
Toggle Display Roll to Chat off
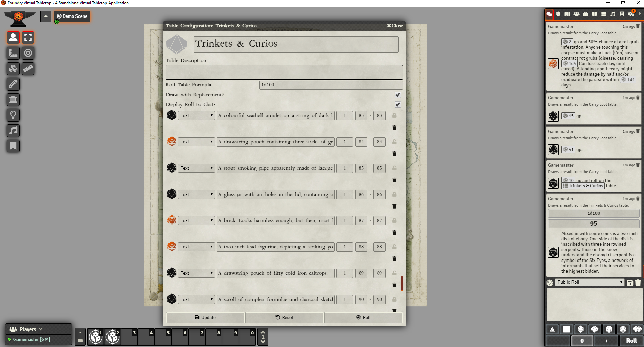(398, 105)
